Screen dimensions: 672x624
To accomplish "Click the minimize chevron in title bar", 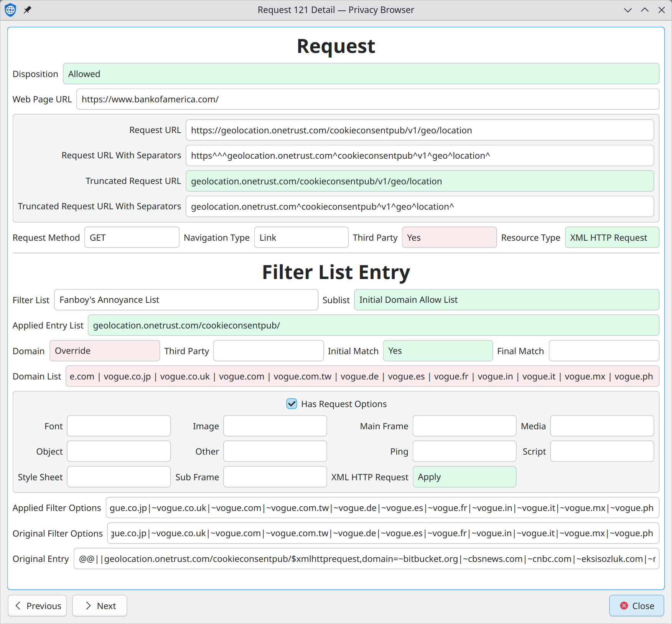I will point(628,10).
